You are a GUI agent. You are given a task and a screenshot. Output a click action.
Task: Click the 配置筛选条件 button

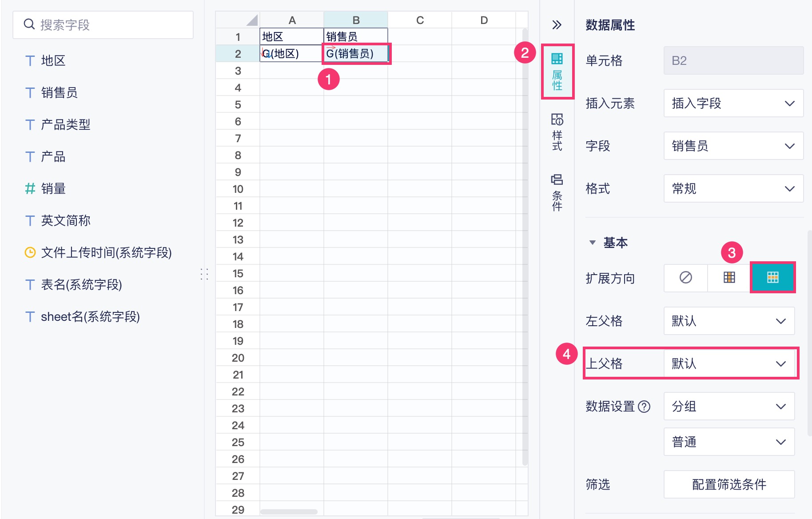pos(729,484)
